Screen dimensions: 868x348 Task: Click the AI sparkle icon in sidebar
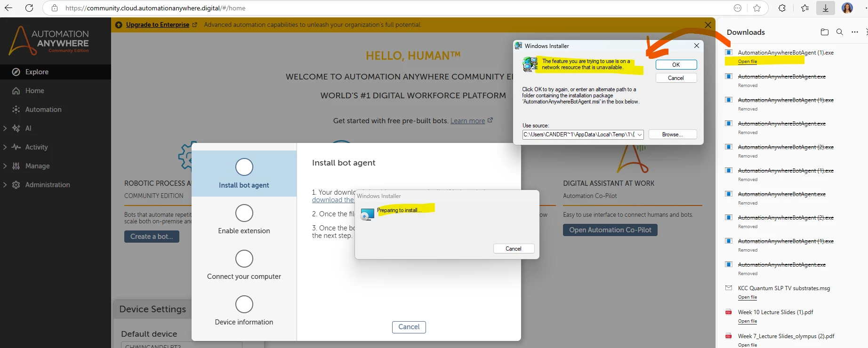[16, 128]
